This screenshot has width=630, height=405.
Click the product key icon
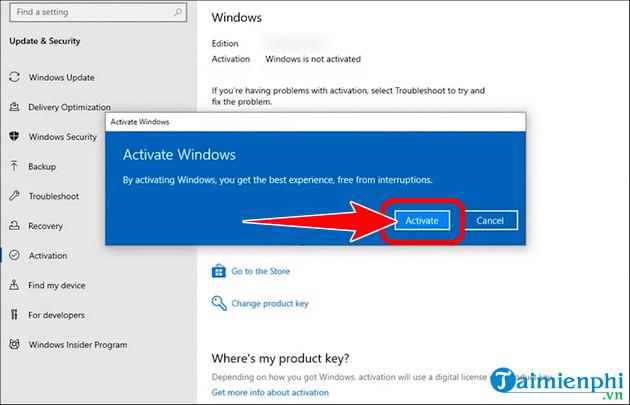point(219,303)
